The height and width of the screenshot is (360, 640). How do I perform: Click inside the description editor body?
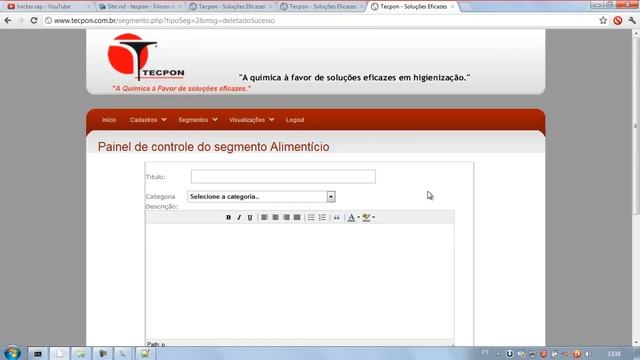(300, 281)
